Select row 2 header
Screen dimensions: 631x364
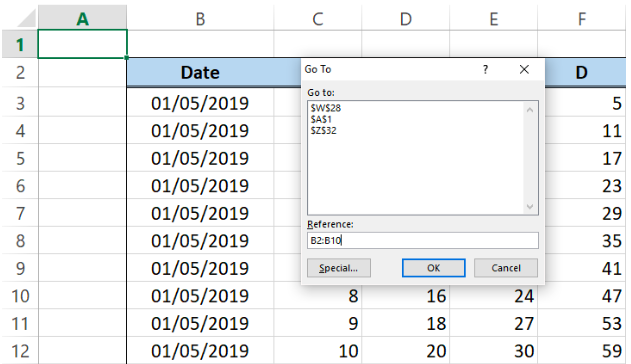point(20,72)
